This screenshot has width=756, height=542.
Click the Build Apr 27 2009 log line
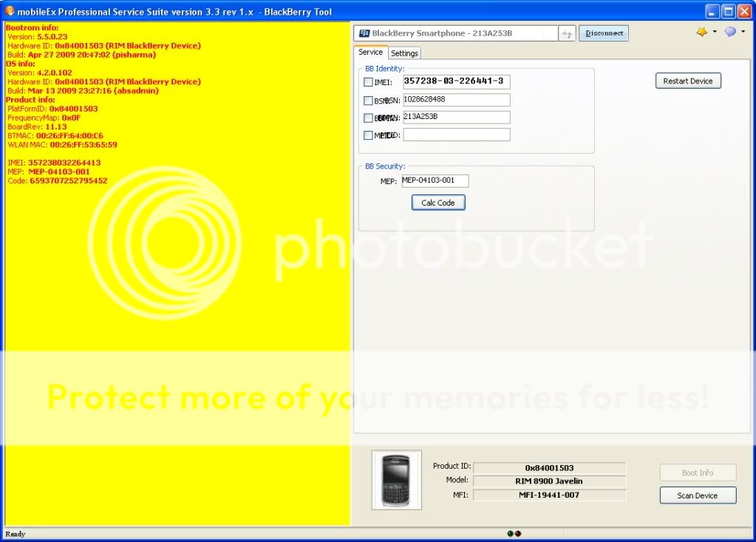click(x=82, y=55)
